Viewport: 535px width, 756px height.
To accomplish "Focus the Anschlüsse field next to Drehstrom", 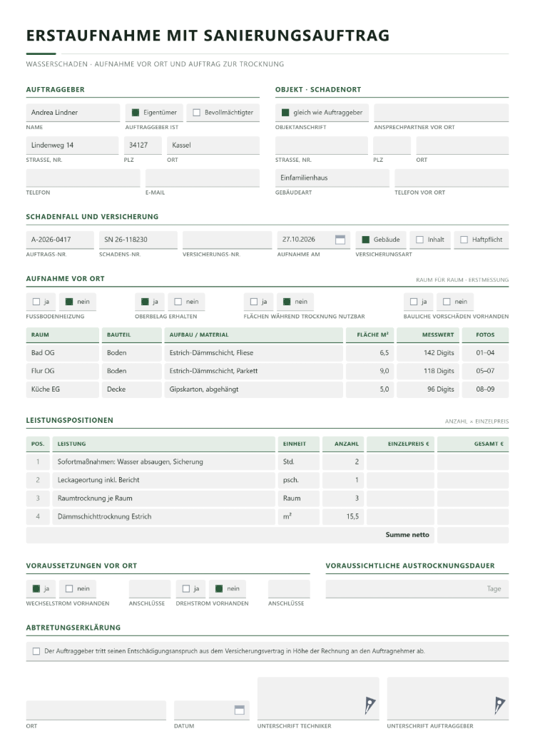I will tap(289, 588).
